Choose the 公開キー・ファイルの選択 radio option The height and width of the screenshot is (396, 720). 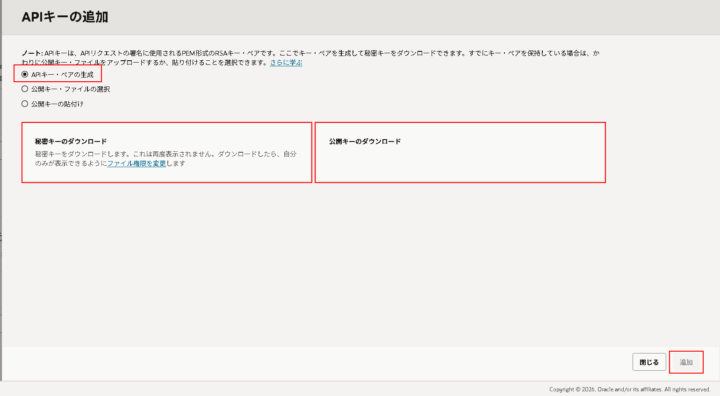[x=25, y=89]
